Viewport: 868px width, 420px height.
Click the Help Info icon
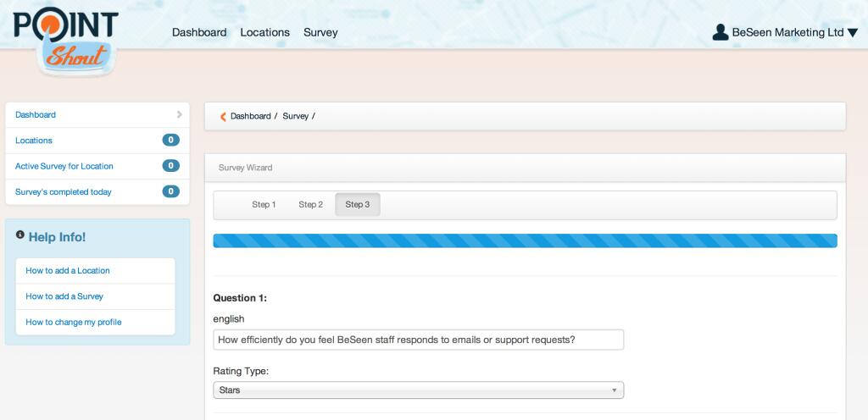click(19, 235)
